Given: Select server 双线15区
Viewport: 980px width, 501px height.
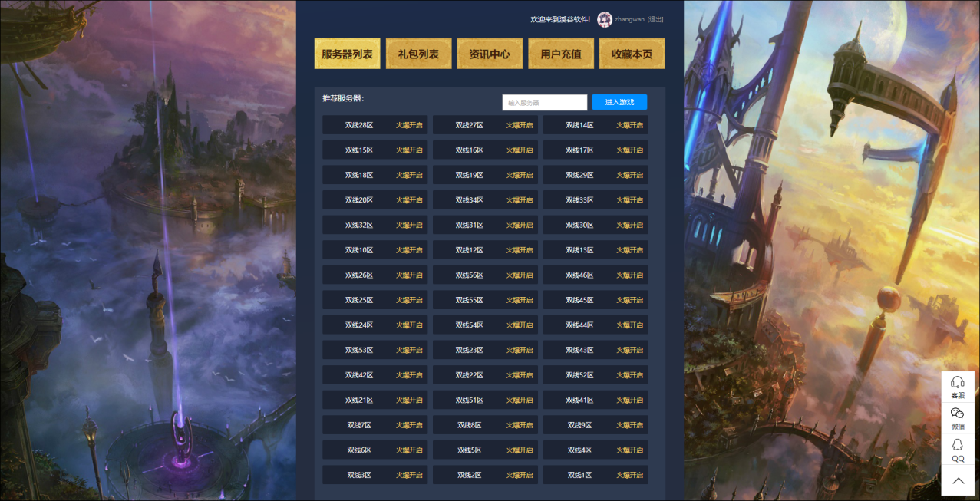Looking at the screenshot, I should coord(375,150).
